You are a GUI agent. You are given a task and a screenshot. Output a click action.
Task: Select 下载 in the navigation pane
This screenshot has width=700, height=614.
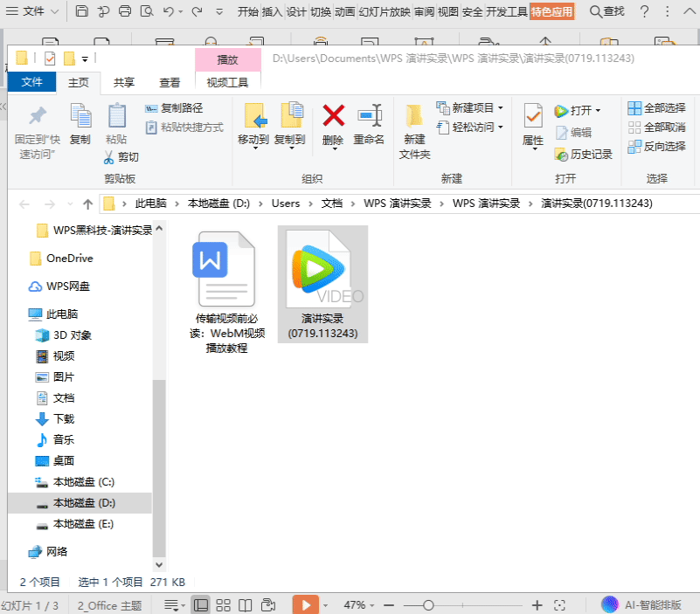pos(55,419)
